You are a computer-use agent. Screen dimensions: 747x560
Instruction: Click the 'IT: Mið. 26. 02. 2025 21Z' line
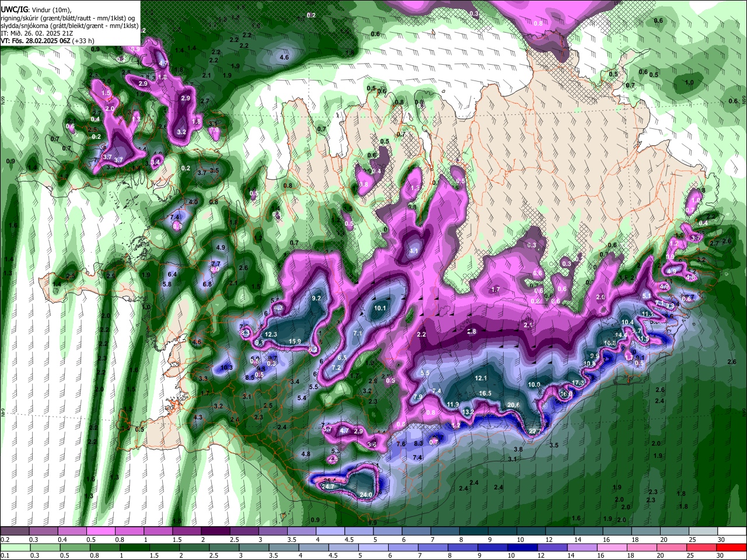[37, 33]
